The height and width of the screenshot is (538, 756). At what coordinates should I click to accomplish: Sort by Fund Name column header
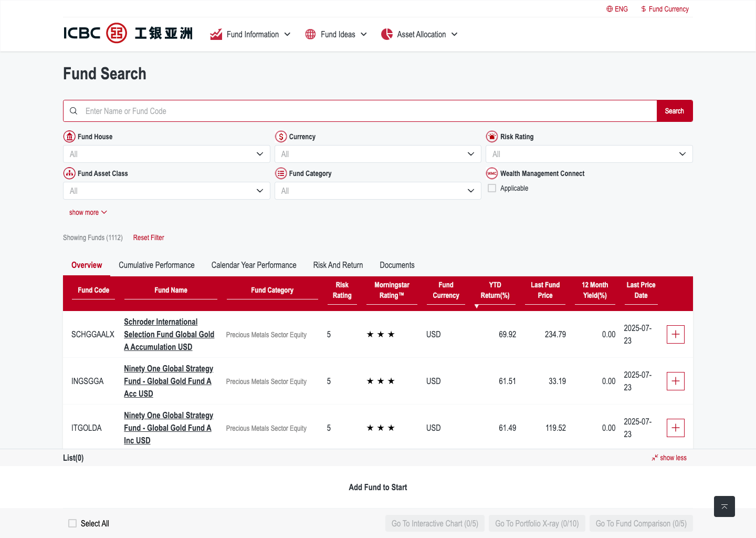[x=171, y=290]
